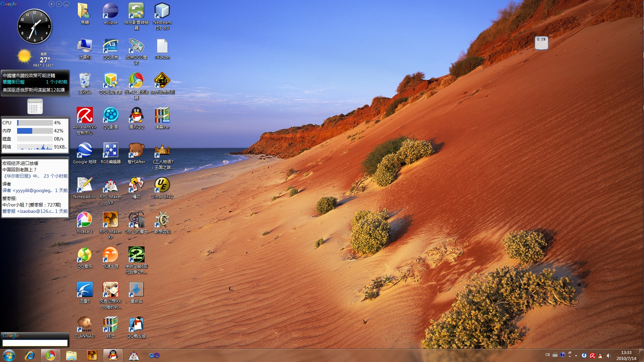Image resolution: width=644 pixels, height=362 pixels.
Task: Open QQ音乐 music shortcut
Action: tap(85, 258)
